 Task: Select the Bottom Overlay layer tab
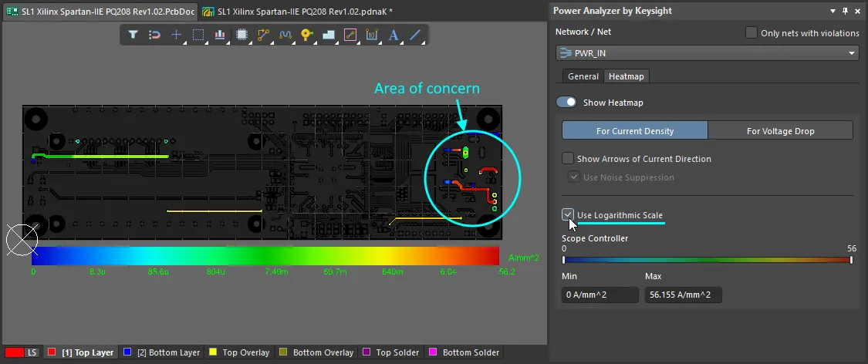316,352
